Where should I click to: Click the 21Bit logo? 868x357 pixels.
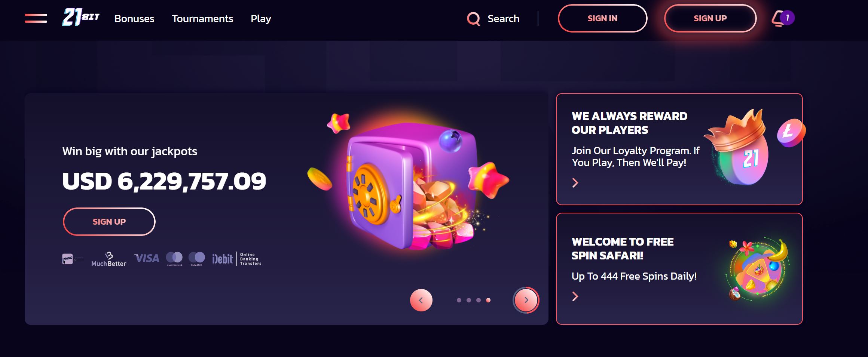pos(81,18)
